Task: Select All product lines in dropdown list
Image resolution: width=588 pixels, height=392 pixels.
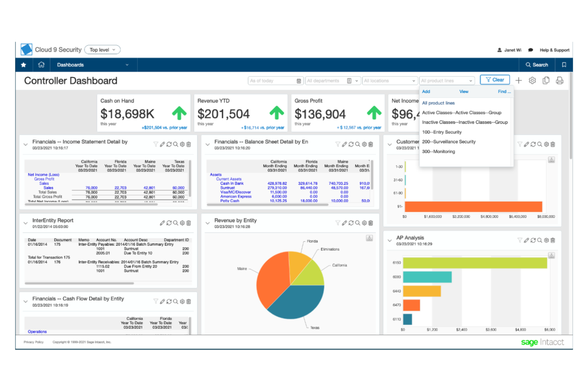Action: click(438, 103)
